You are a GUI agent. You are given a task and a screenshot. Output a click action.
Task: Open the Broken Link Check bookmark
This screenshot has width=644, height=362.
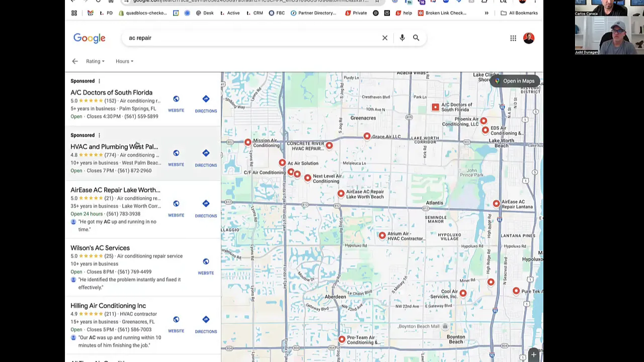(x=442, y=13)
